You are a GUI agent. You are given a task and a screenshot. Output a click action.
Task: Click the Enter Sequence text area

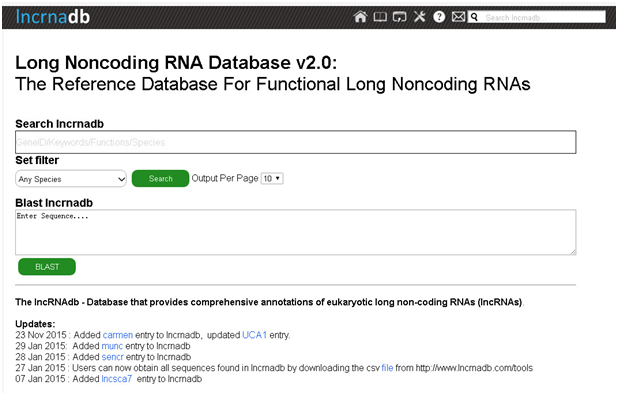(296, 232)
